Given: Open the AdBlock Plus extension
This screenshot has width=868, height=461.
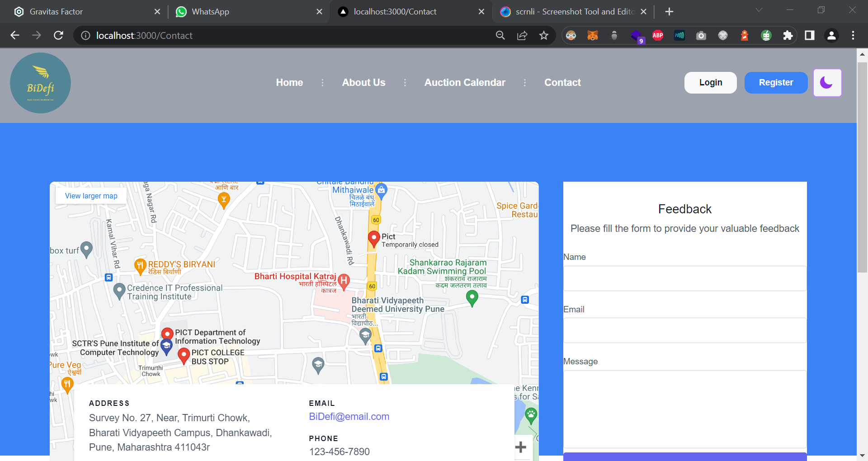Looking at the screenshot, I should [658, 35].
